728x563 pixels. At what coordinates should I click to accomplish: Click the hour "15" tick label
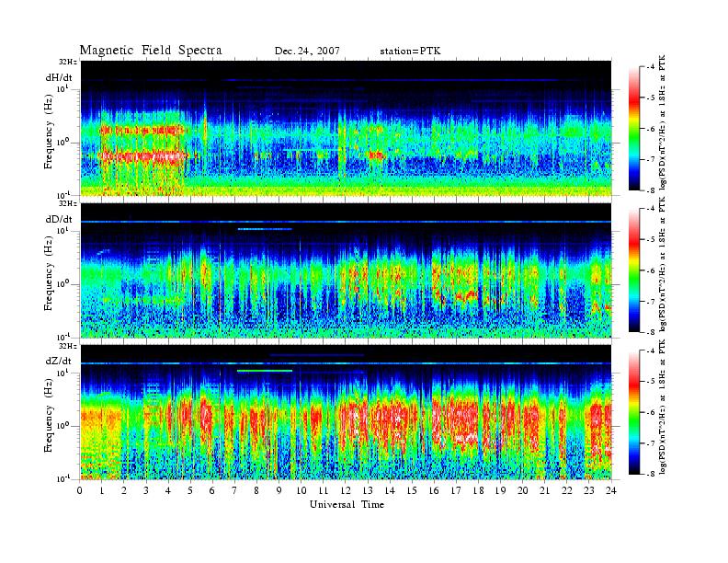pos(412,490)
